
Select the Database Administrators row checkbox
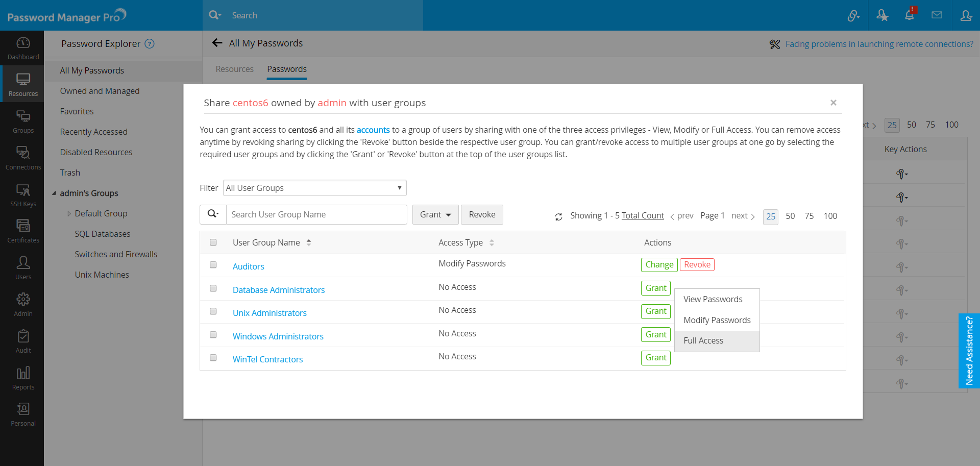(213, 288)
